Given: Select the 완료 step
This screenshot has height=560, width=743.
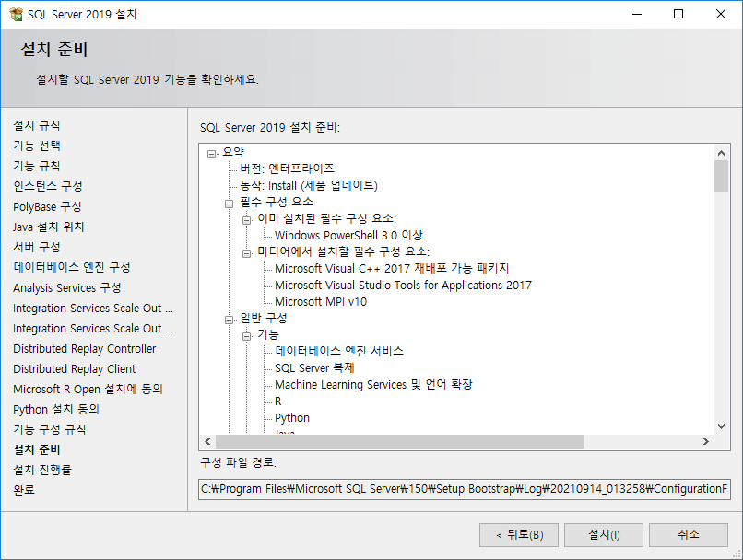Looking at the screenshot, I should (x=24, y=490).
